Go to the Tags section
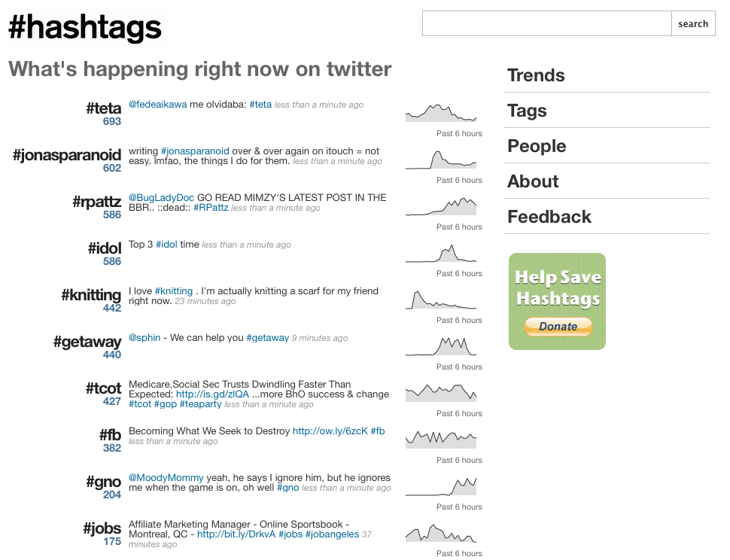The image size is (730, 560). 527,111
